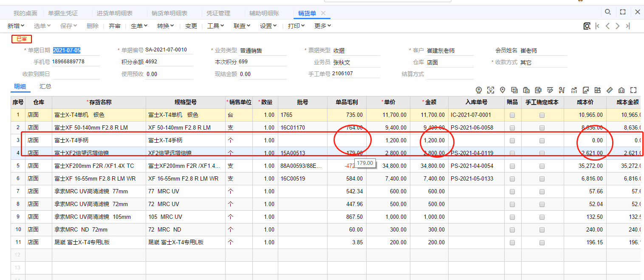Click the 单据日期 field showing 2021-07-05
The height and width of the screenshot is (280, 644).
(76, 51)
